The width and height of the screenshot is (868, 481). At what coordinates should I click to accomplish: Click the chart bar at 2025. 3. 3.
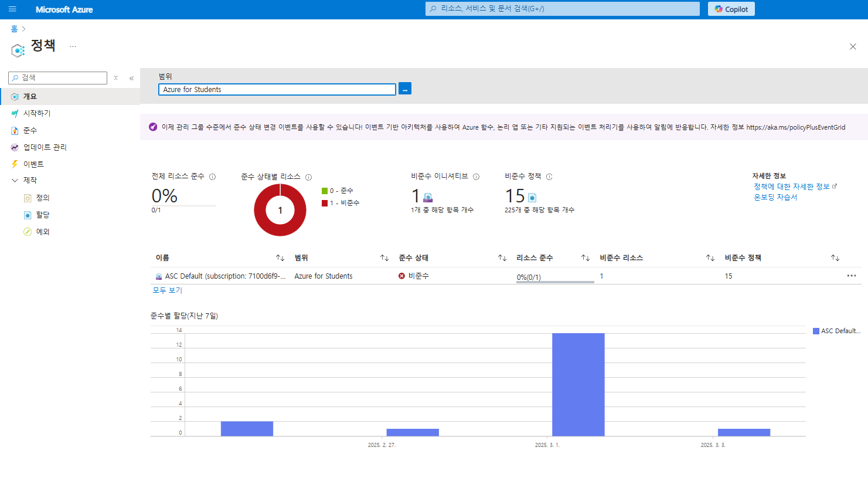(744, 432)
